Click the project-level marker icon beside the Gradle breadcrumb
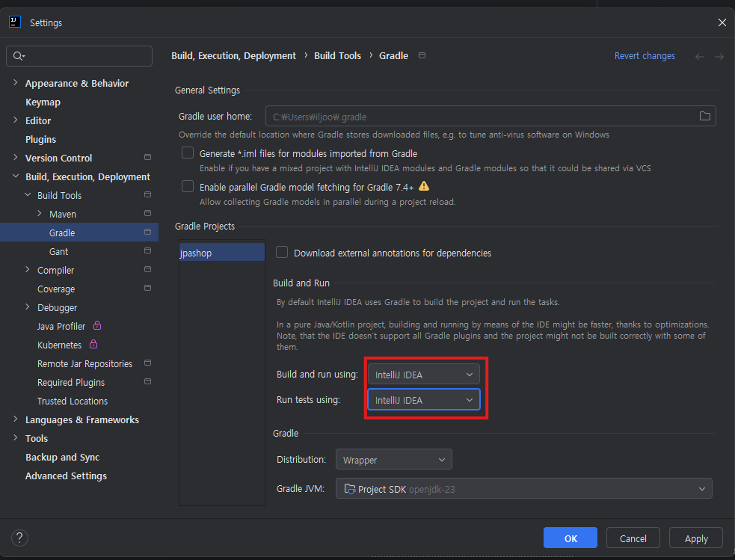Viewport: 735px width, 560px height. coord(422,55)
